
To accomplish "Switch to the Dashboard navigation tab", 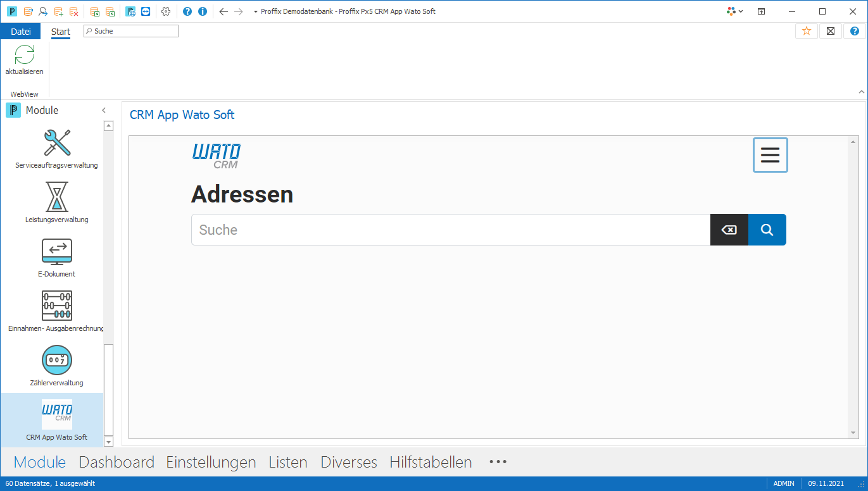I will (x=116, y=462).
